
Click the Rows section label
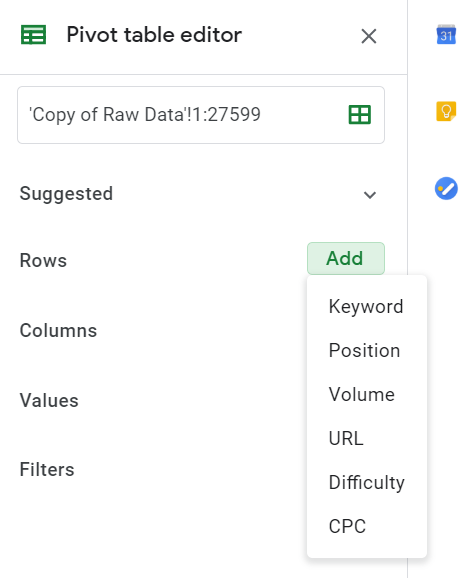point(43,261)
